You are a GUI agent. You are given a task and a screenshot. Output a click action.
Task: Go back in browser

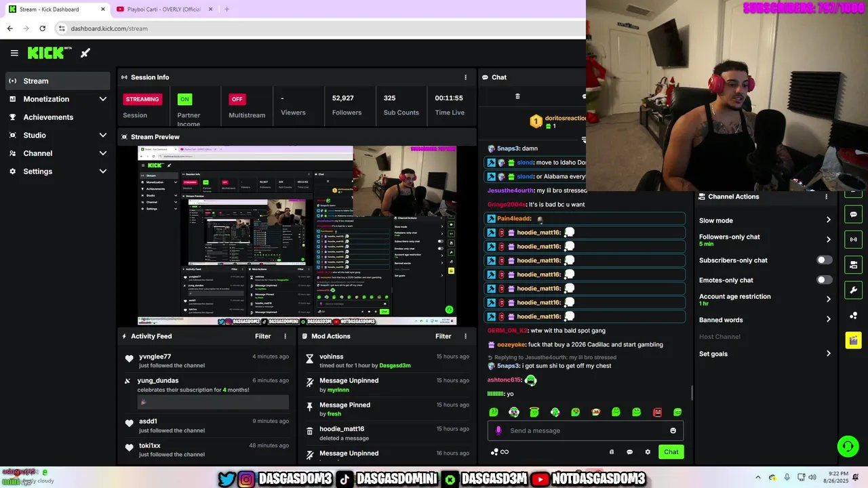coord(9,28)
